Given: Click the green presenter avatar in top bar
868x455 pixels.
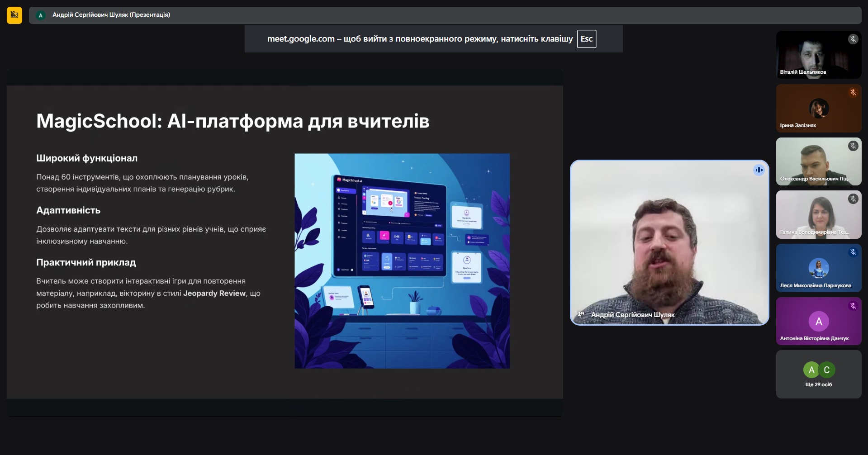Looking at the screenshot, I should click(41, 15).
